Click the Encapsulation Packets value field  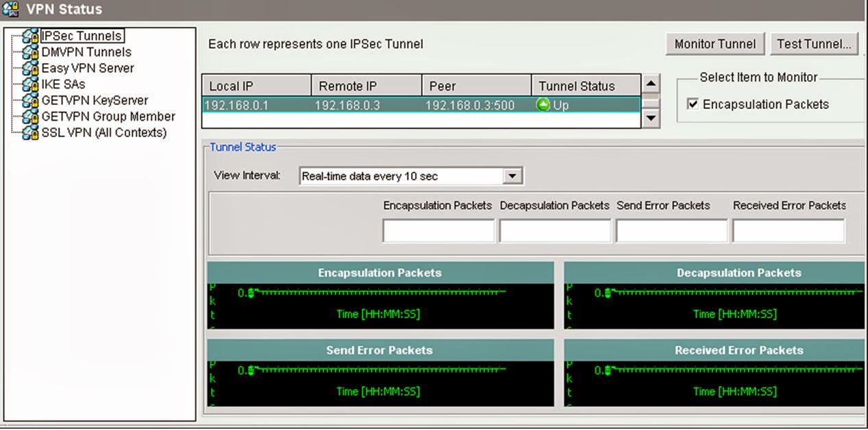click(x=438, y=230)
